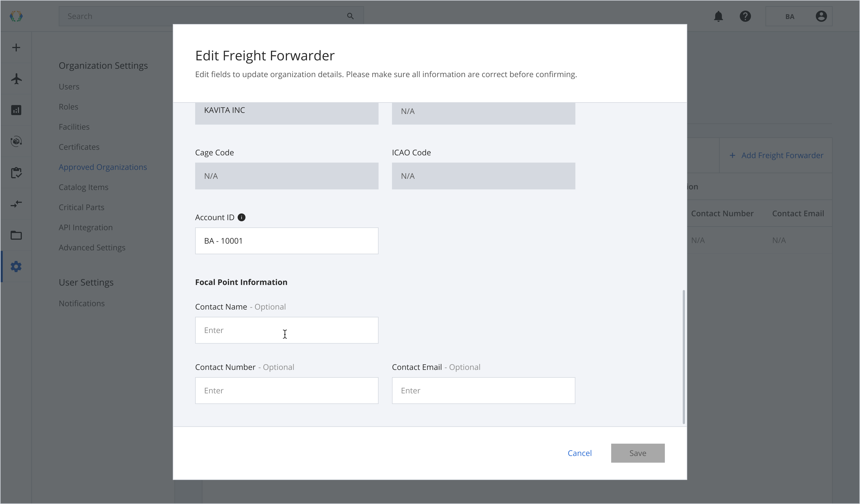Select Approved Organizations in the menu

pyautogui.click(x=103, y=167)
